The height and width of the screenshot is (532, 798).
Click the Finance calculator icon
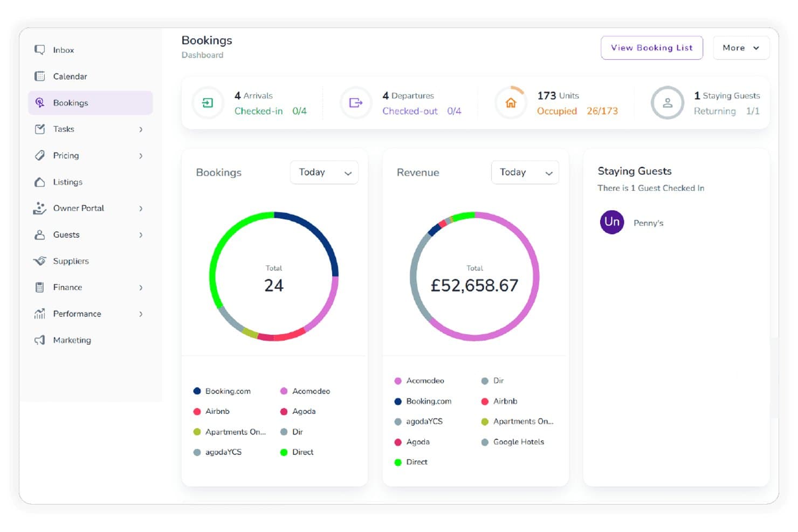tap(39, 287)
